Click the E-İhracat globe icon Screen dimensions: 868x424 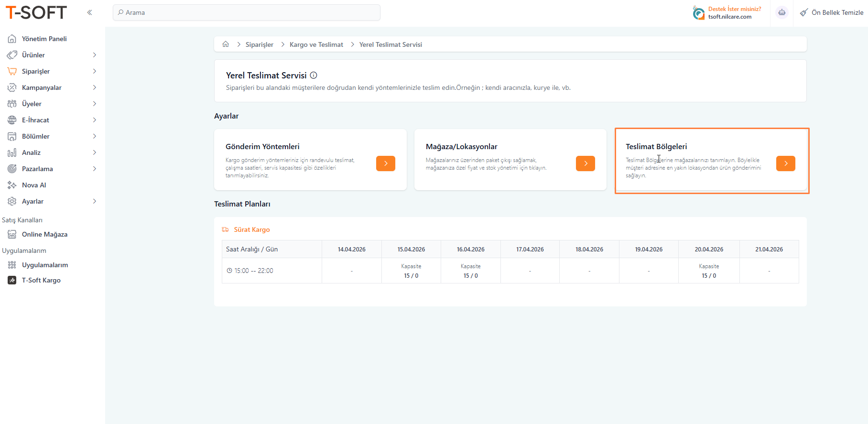tap(12, 120)
